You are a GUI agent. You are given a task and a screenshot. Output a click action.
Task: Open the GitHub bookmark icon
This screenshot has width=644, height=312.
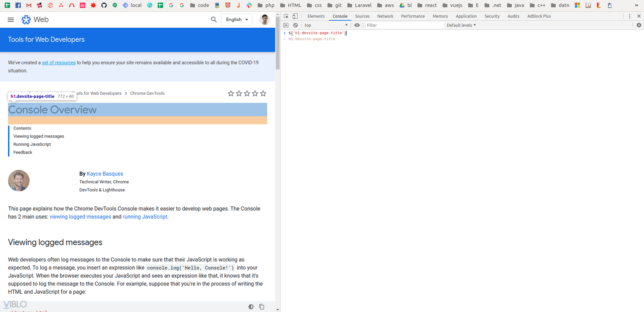pyautogui.click(x=104, y=5)
